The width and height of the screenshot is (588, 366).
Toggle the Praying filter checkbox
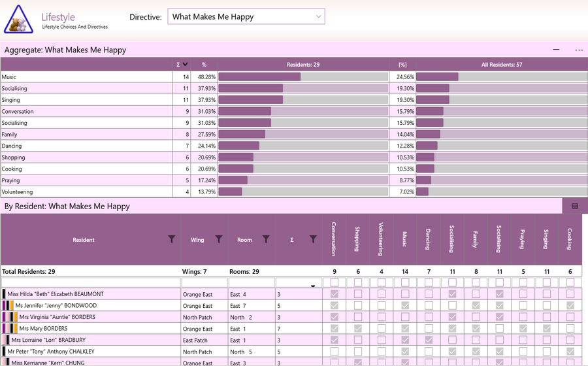point(523,282)
